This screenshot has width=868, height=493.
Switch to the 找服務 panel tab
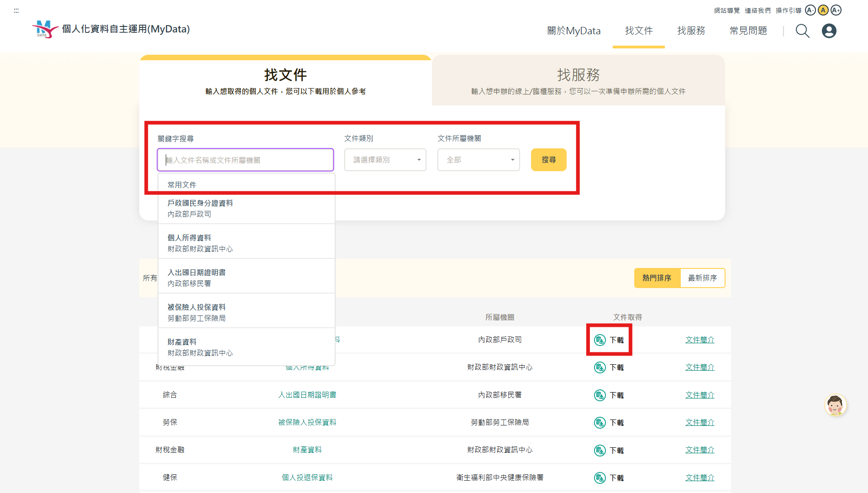(x=579, y=80)
